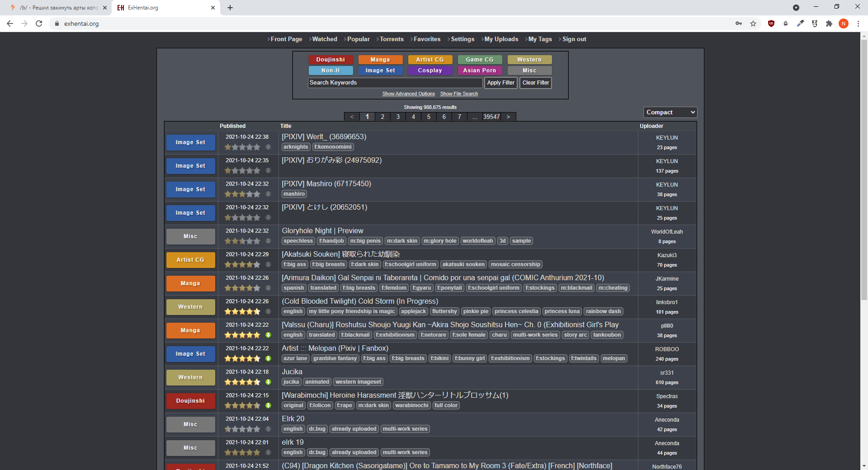
Task: Open the Popular menu item
Action: pyautogui.click(x=359, y=39)
